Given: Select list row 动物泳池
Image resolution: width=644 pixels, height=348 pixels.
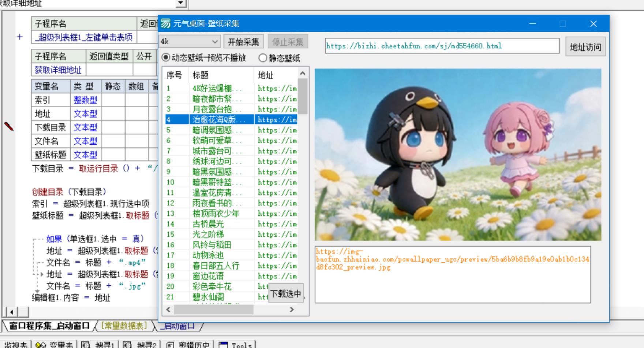Looking at the screenshot, I should (x=231, y=255).
